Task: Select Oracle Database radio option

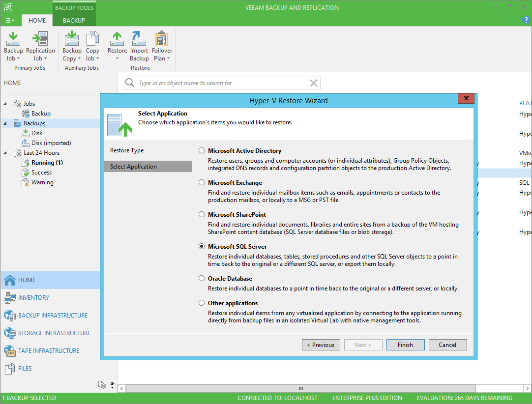Action: pos(202,278)
